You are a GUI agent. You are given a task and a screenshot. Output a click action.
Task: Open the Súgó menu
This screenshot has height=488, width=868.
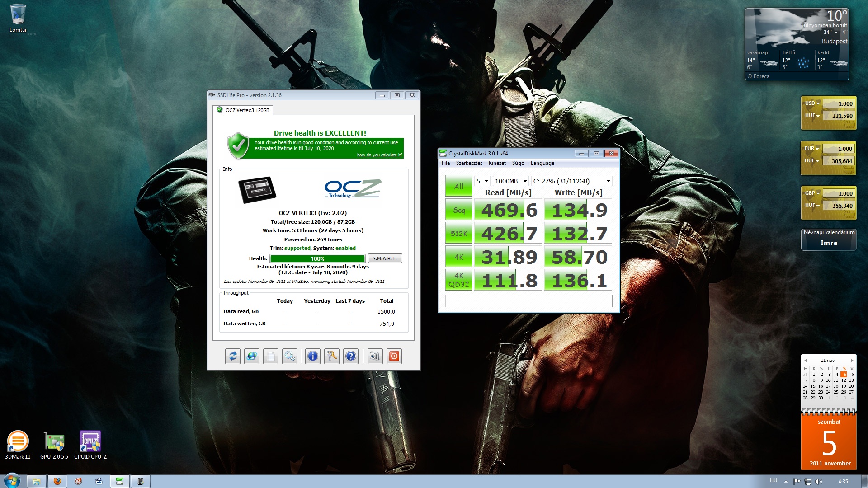tap(518, 163)
